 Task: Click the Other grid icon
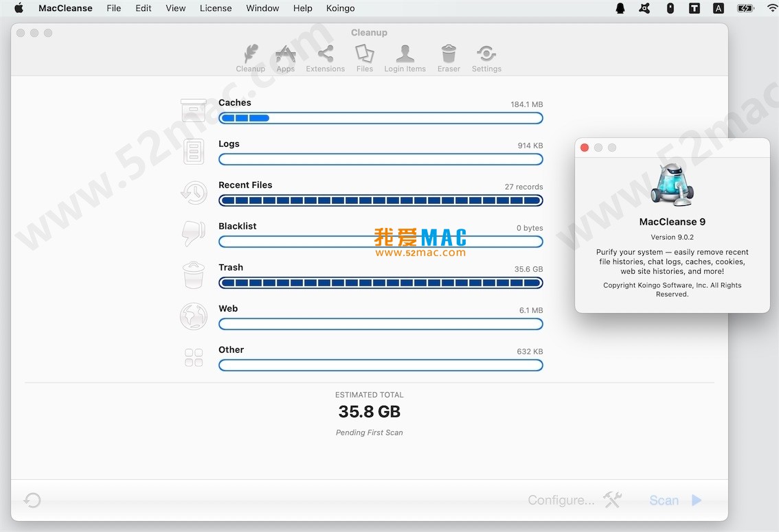pos(194,358)
